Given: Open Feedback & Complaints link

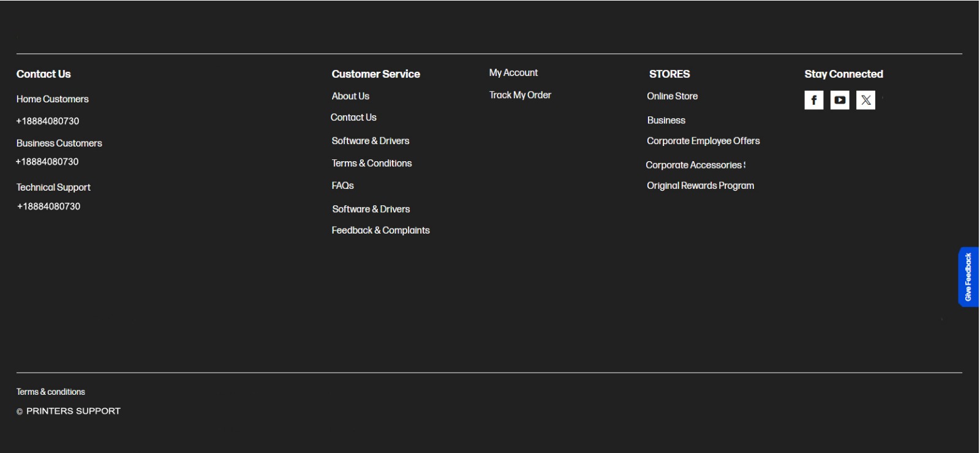Looking at the screenshot, I should pos(380,230).
